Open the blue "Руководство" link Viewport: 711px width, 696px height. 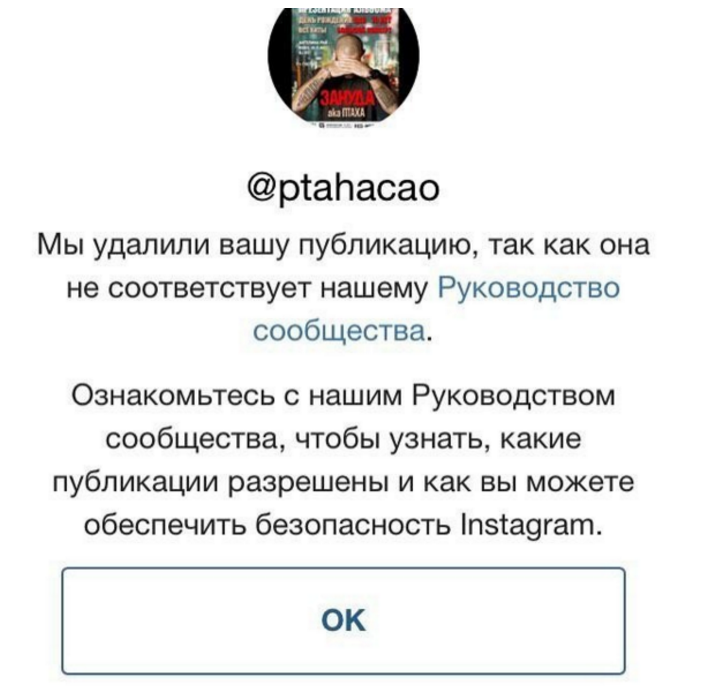click(x=529, y=289)
